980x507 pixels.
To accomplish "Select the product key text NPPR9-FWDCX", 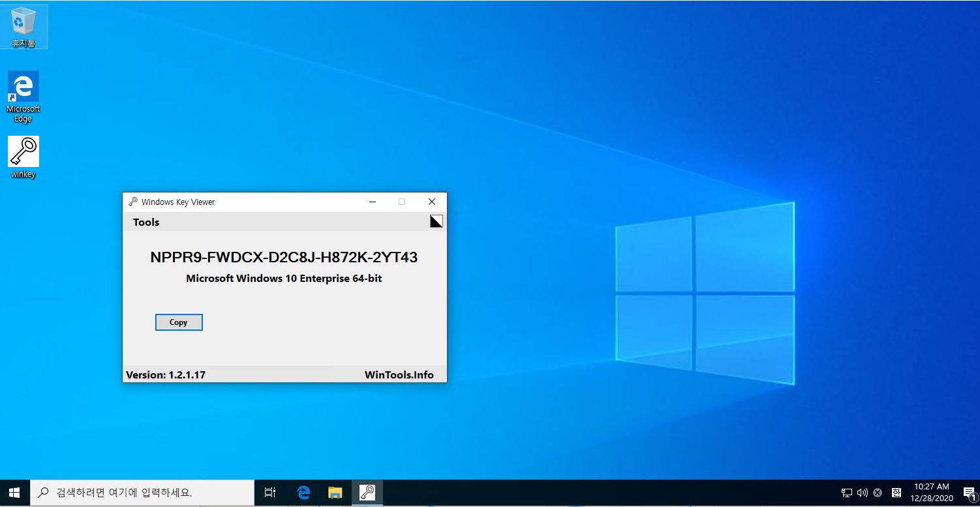I will coord(284,257).
